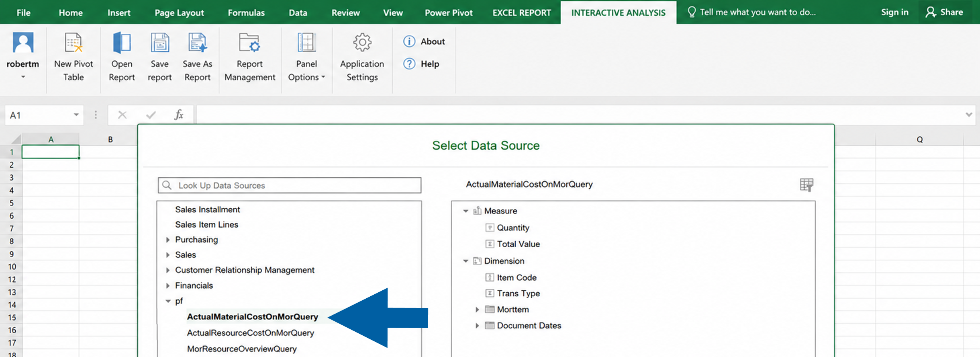Open the Power Pivot tab
This screenshot has width=980, height=357.
coord(449,12)
